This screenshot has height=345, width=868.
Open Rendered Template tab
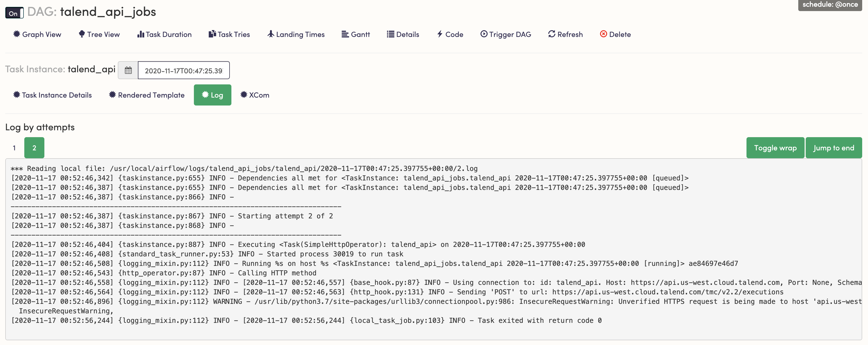[x=147, y=95]
